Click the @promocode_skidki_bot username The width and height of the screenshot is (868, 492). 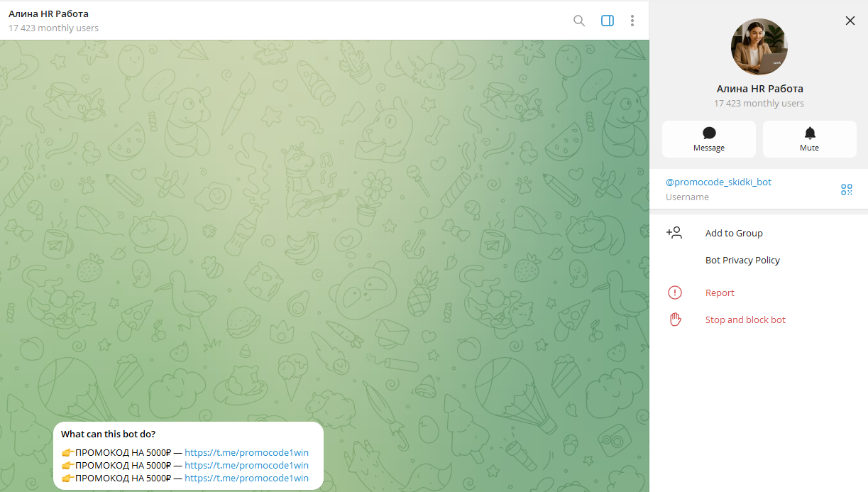[718, 182]
